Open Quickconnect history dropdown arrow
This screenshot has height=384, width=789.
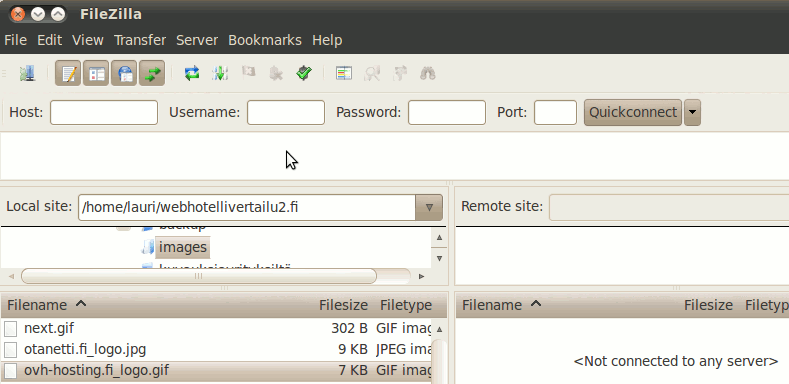(692, 112)
